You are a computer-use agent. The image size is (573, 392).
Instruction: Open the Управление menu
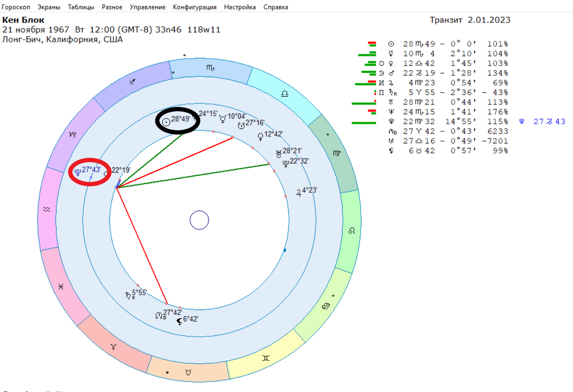pyautogui.click(x=148, y=7)
